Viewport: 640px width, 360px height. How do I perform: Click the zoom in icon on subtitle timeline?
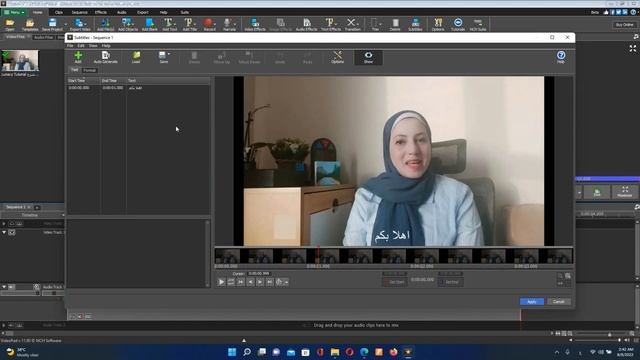(568, 276)
